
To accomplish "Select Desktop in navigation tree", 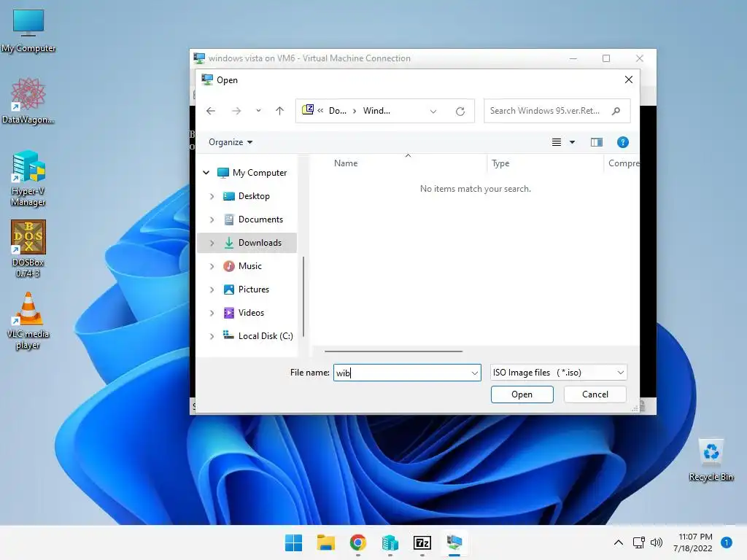I will [x=247, y=196].
